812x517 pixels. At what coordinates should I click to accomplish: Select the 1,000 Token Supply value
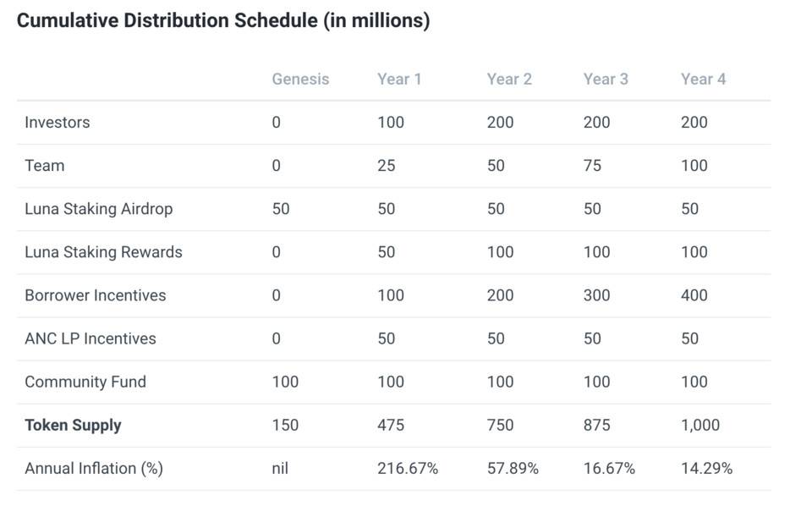coord(700,426)
